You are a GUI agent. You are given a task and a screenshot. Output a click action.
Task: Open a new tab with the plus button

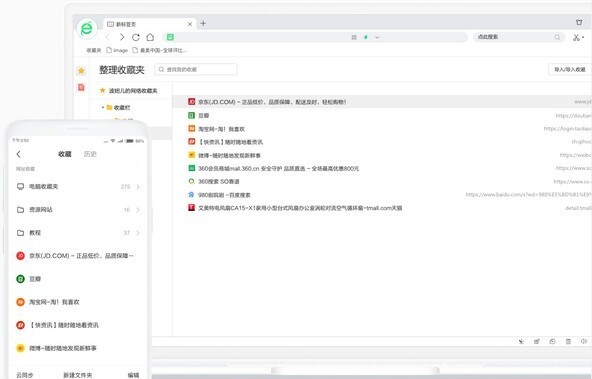(x=203, y=23)
